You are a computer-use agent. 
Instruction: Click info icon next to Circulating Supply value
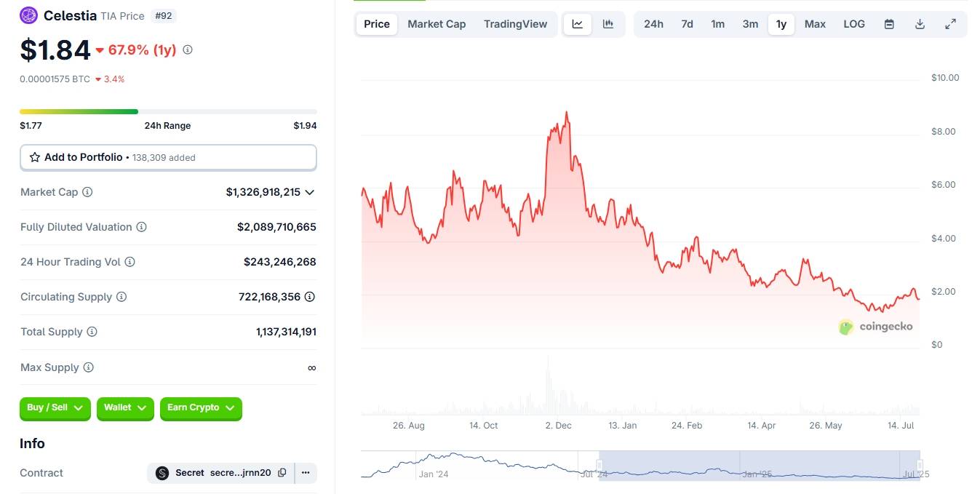click(x=310, y=297)
